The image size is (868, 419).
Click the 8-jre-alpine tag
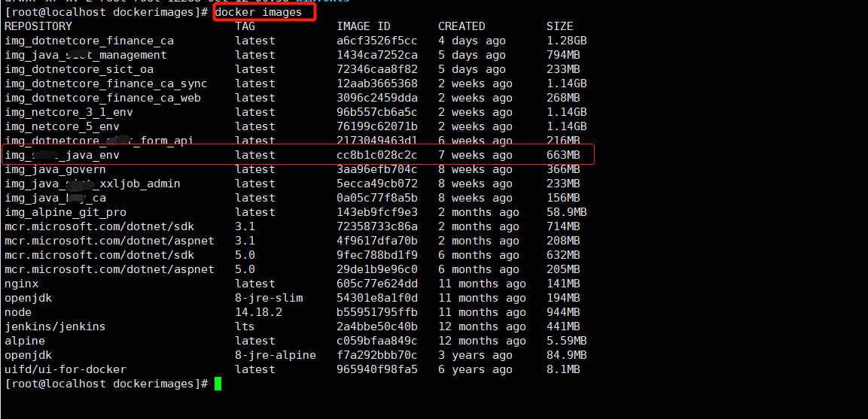(x=276, y=355)
